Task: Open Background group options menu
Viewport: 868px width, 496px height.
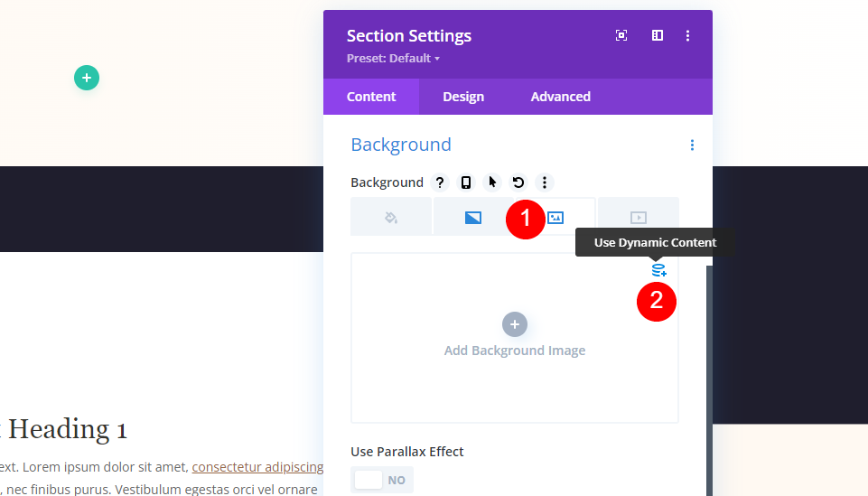Action: point(692,145)
